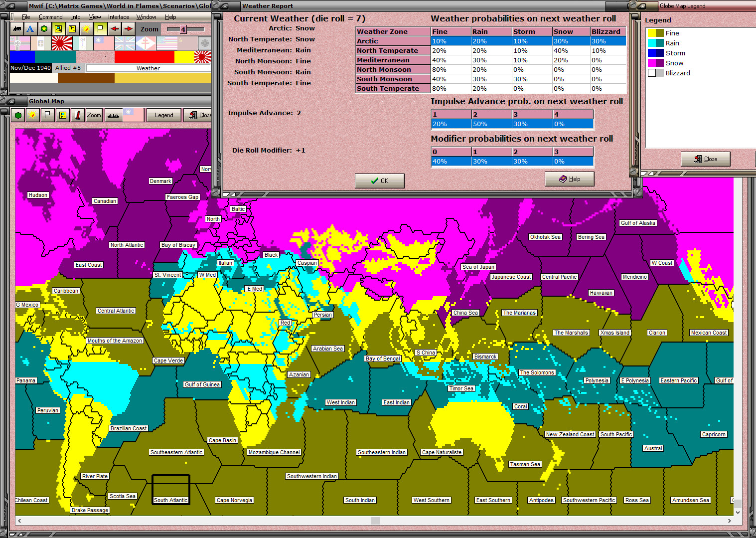Open the Interface menu
Viewport: 756px width, 538px height.
[119, 17]
